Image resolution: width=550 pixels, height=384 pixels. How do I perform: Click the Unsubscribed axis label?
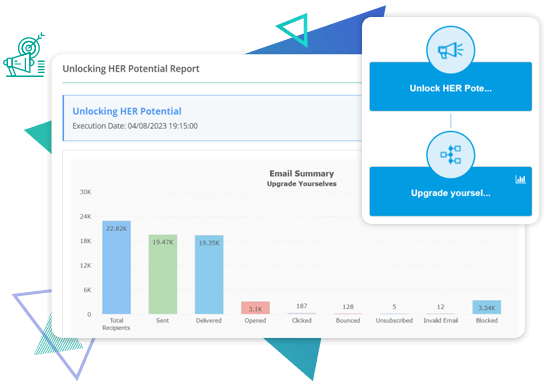click(x=394, y=321)
